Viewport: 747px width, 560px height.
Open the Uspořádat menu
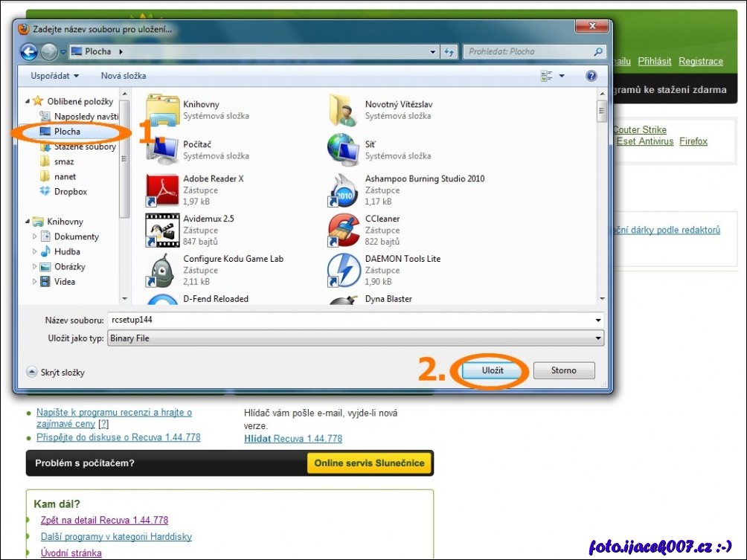[x=54, y=76]
